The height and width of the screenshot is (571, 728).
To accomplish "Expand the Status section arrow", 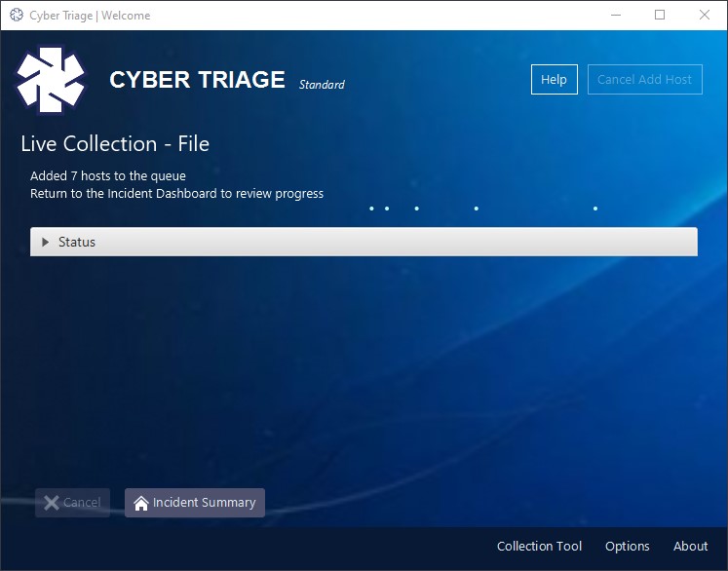I will pos(45,242).
